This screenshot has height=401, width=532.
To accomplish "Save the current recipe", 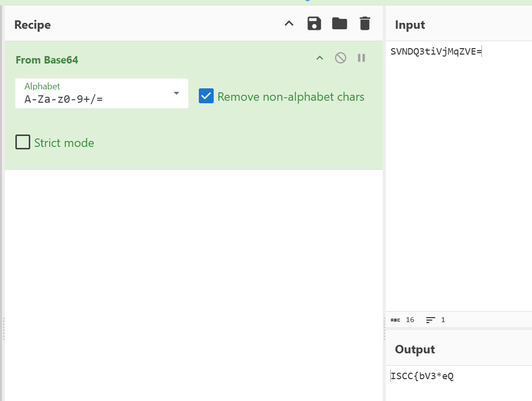I will coord(314,24).
